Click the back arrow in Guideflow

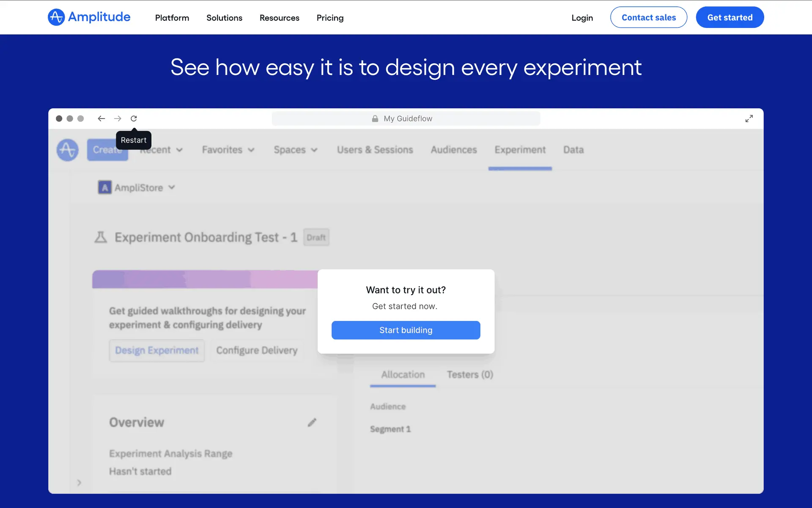click(101, 119)
